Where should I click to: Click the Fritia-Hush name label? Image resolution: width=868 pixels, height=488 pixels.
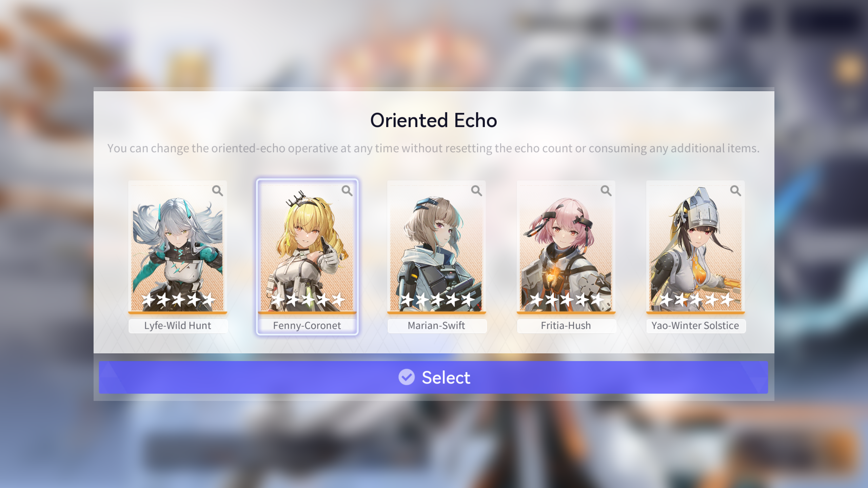pos(566,326)
